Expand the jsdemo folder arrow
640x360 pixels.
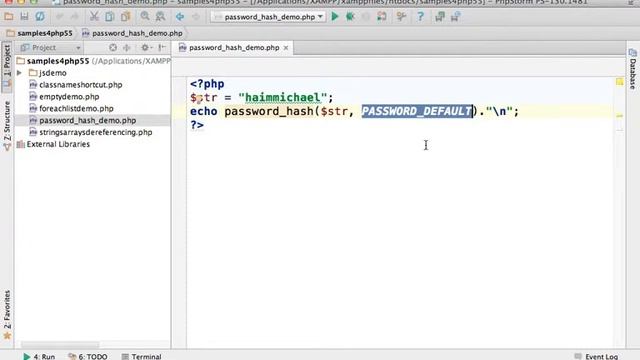pos(19,73)
